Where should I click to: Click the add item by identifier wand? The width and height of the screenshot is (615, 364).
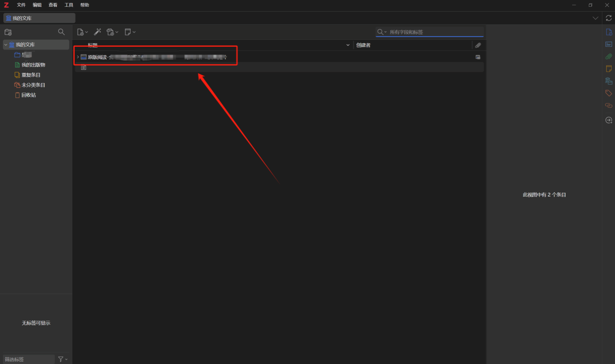98,32
